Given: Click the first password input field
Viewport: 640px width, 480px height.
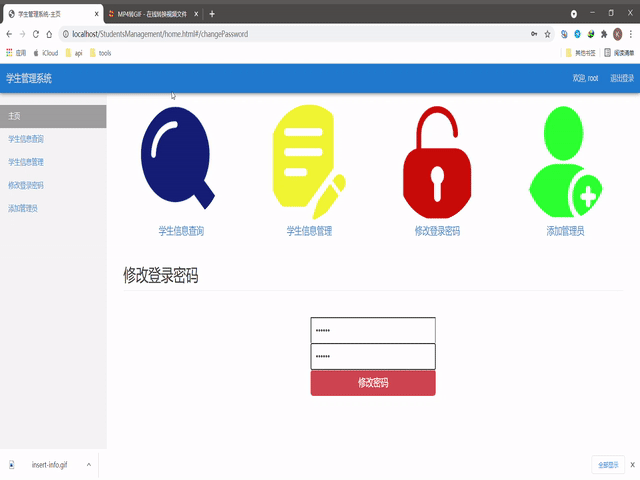Looking at the screenshot, I should 373,330.
